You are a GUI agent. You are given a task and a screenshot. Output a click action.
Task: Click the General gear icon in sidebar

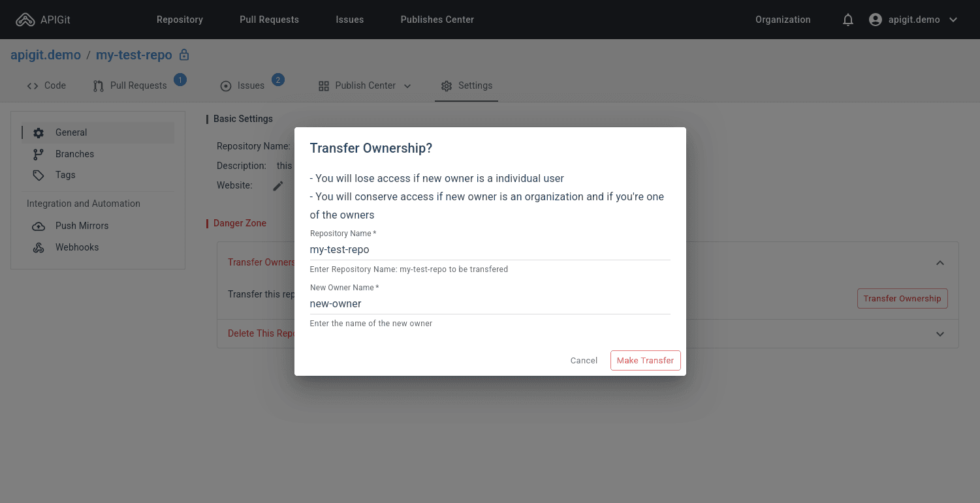(39, 133)
